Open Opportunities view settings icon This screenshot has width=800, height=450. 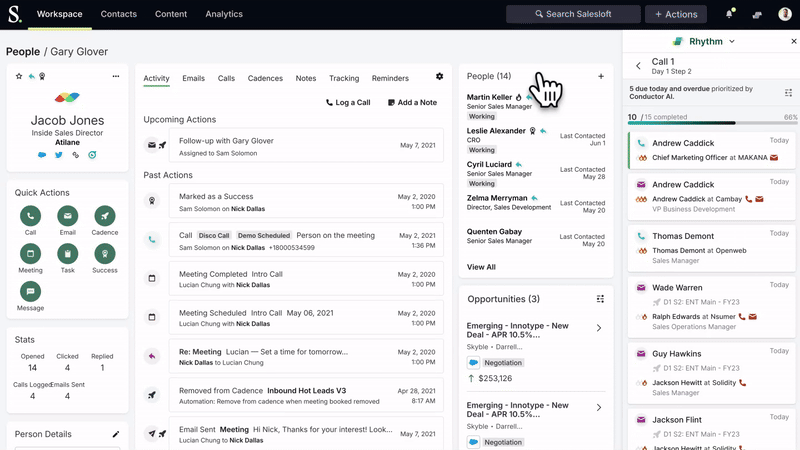(601, 299)
